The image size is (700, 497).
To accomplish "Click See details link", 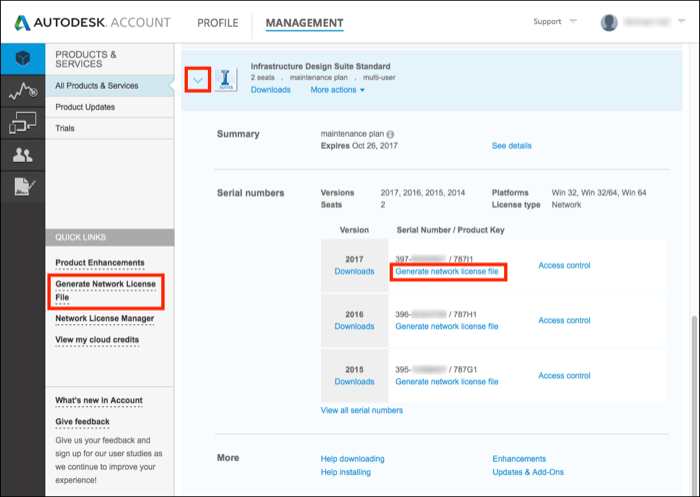I will [512, 146].
